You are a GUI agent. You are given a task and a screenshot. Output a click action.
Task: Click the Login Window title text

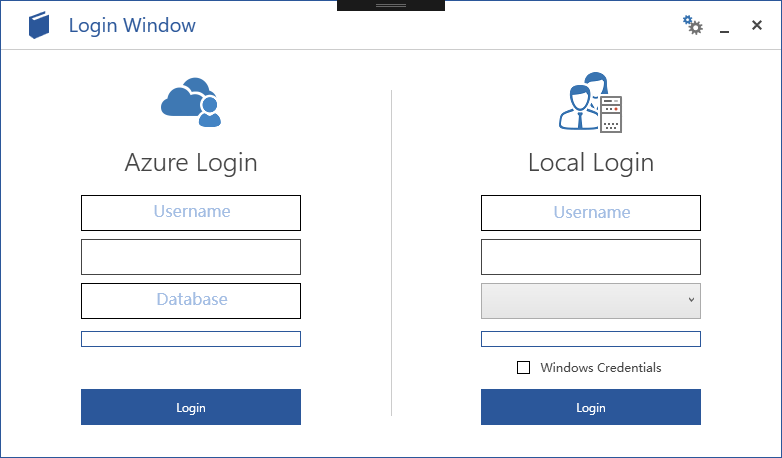(132, 25)
